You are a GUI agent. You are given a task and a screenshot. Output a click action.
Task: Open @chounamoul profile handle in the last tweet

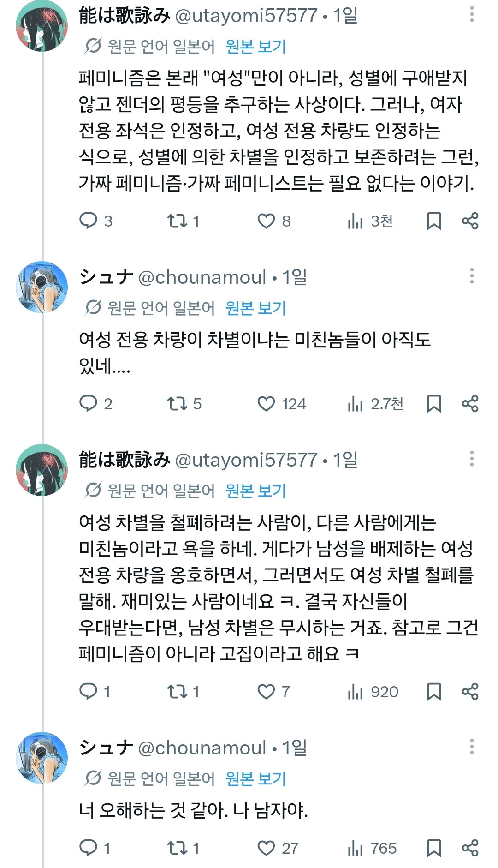pos(202,748)
